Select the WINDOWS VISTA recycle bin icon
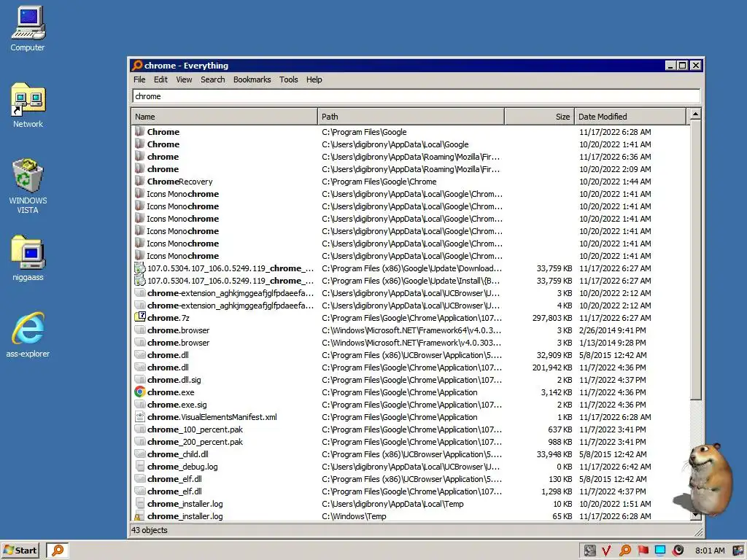Viewport: 747px width, 560px height. pos(28,186)
